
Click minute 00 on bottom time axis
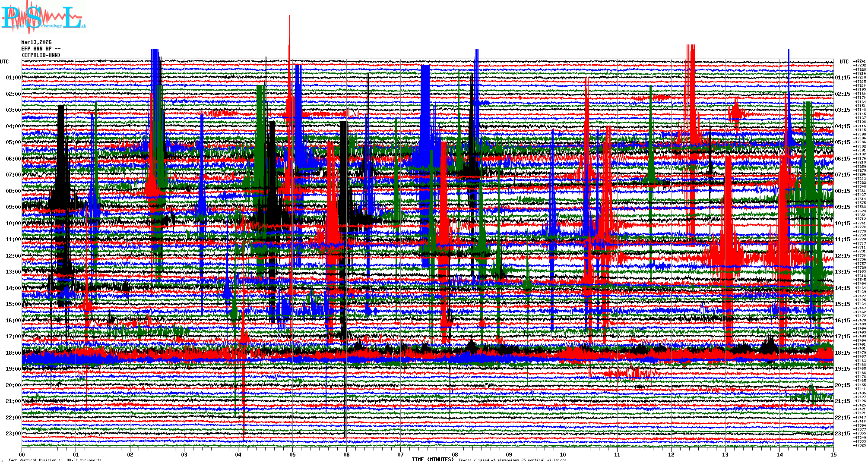click(x=22, y=455)
